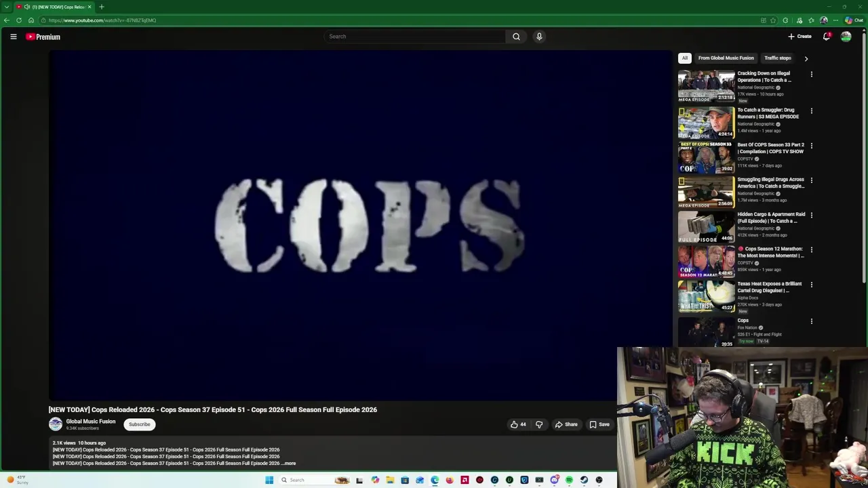Click the browser address bar URL
Viewport: 868px width, 488px height.
click(x=102, y=20)
